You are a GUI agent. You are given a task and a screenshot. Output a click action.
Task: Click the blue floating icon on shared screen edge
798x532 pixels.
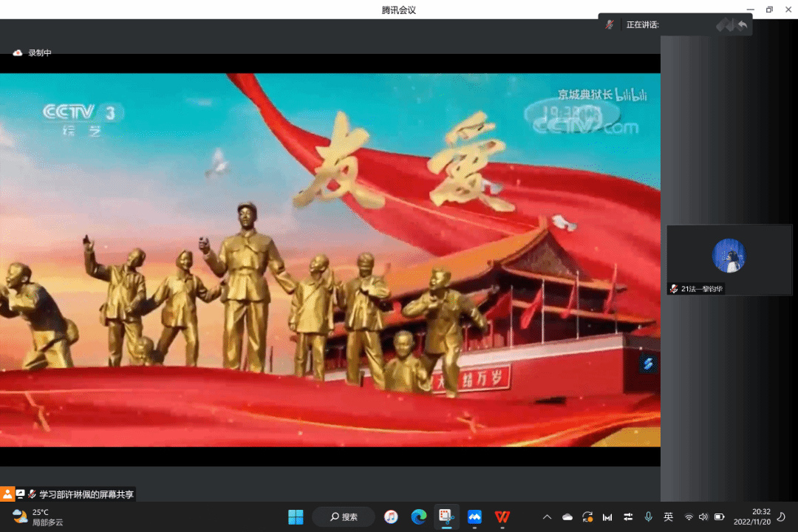647,364
